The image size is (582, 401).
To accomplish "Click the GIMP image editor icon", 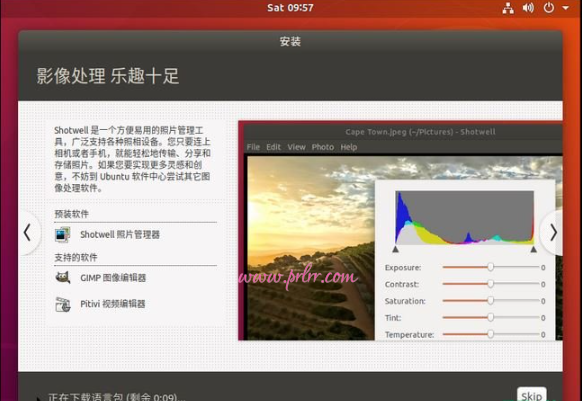I will click(x=62, y=277).
